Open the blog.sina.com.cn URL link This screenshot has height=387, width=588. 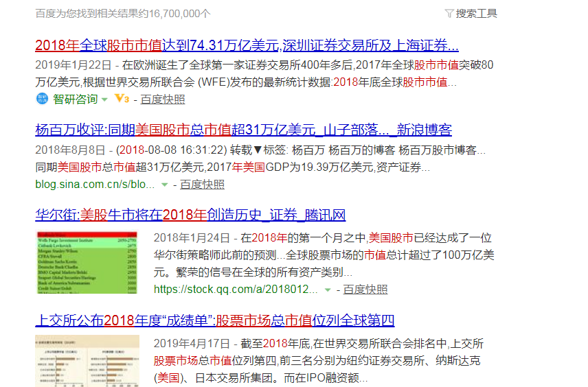coord(95,185)
